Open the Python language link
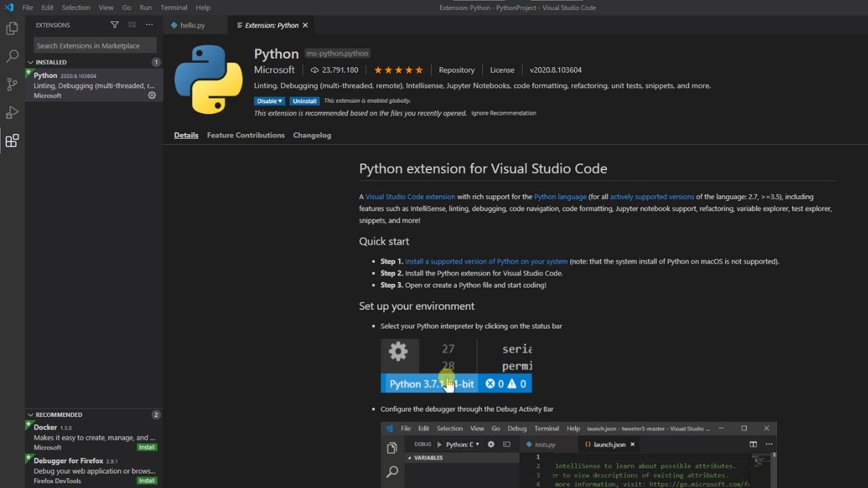The image size is (868, 488). tap(560, 197)
